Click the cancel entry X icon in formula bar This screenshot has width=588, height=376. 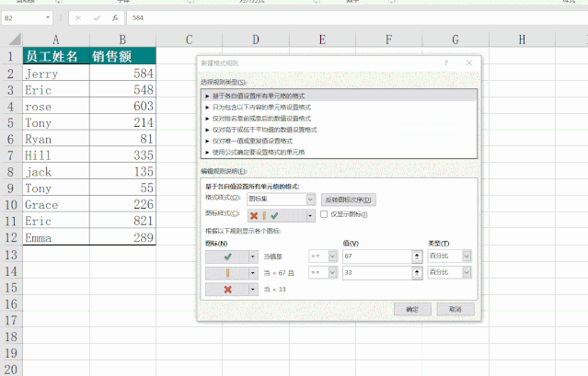pos(79,17)
